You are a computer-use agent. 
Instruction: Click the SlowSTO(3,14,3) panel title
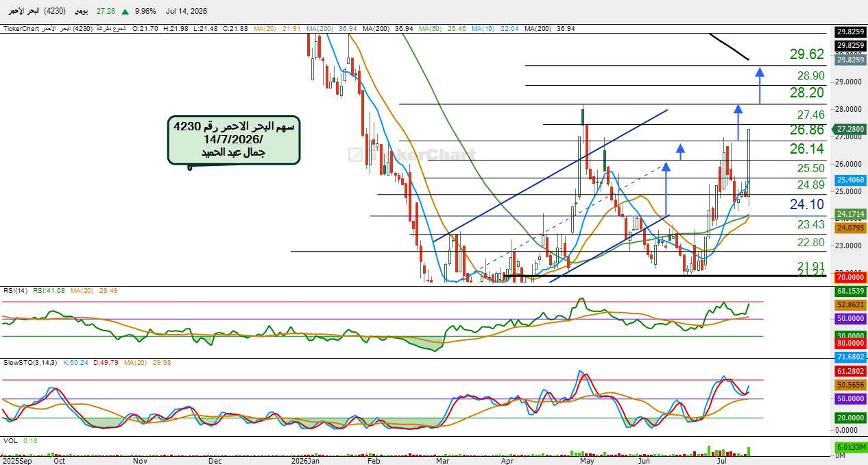[29, 361]
